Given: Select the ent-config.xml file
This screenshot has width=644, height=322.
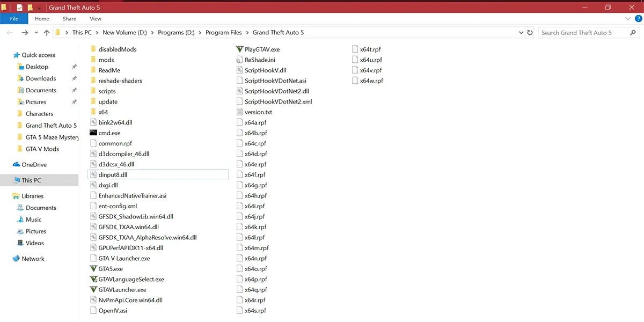Looking at the screenshot, I should pyautogui.click(x=113, y=206).
